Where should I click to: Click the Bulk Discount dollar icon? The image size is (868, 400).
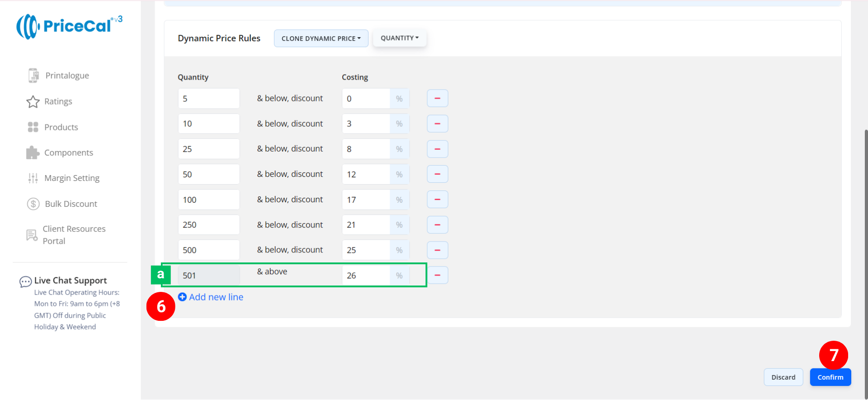point(33,204)
